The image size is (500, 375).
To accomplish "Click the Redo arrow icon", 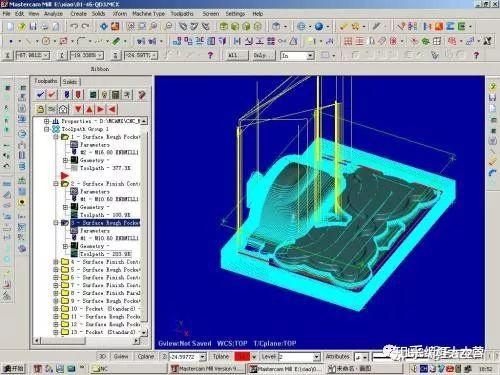I will [x=86, y=26].
